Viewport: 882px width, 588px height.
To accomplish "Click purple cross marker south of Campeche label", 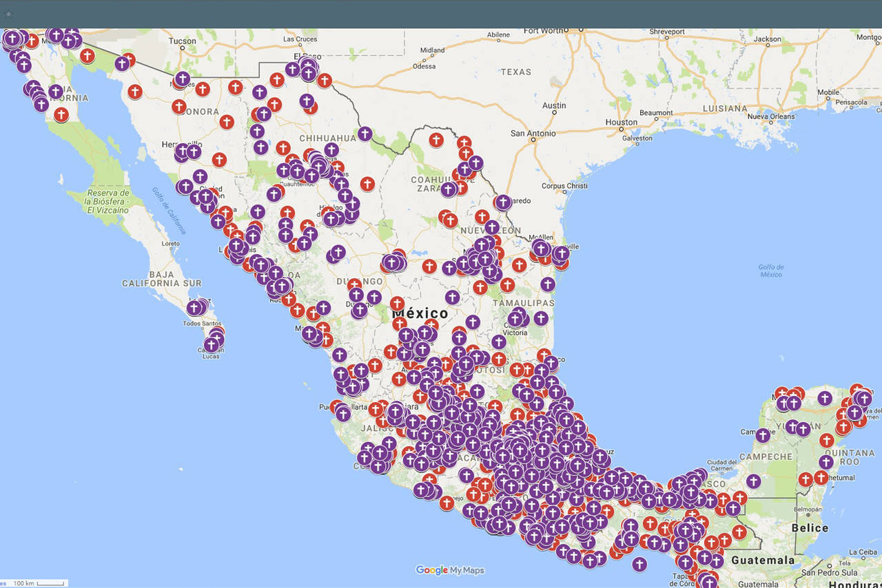I will coord(754,481).
